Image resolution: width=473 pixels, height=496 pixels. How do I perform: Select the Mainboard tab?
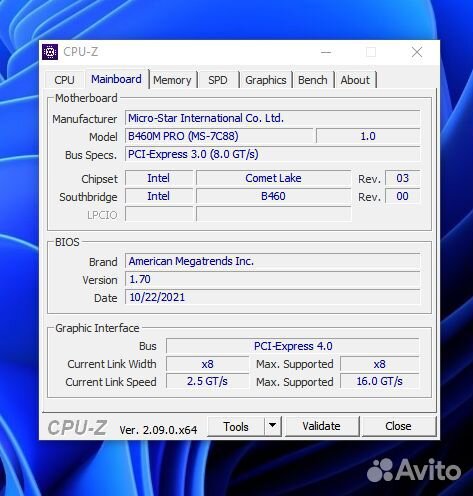[x=116, y=79]
